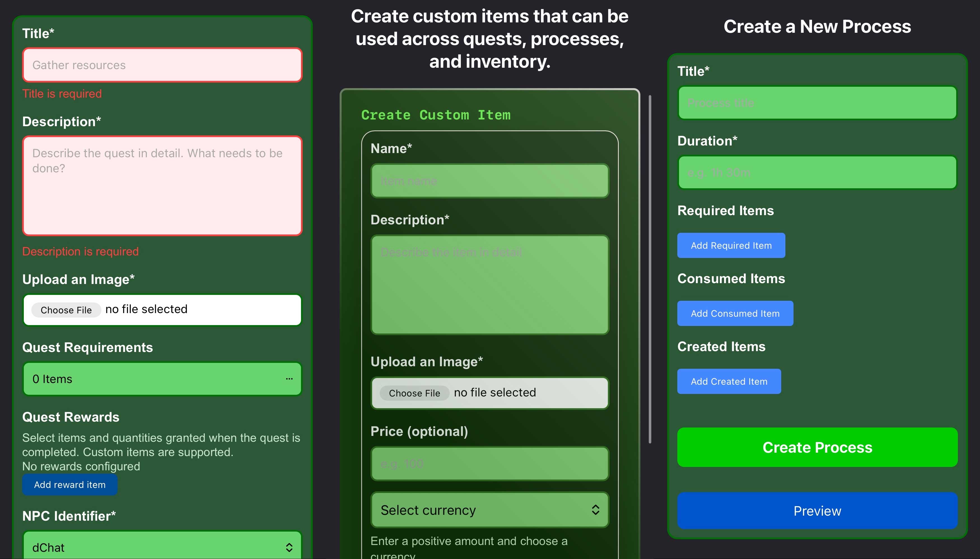
Task: Open the process Preview
Action: tap(817, 511)
